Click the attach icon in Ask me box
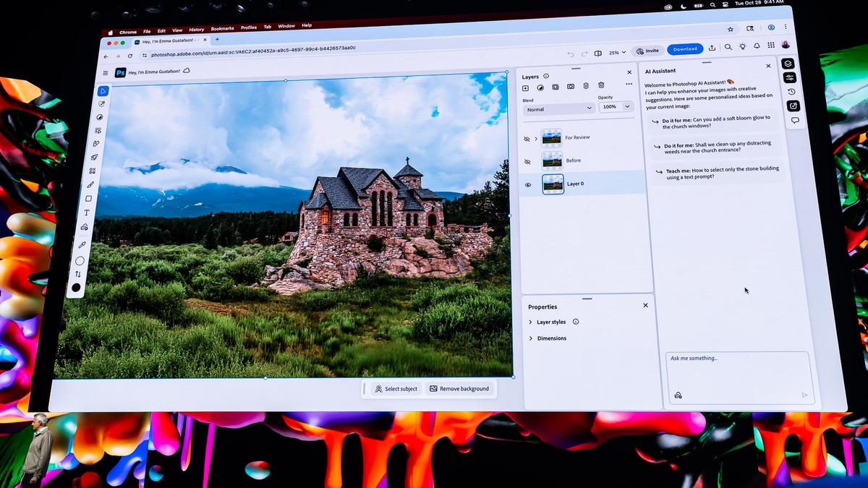The image size is (868, 488). pos(678,395)
